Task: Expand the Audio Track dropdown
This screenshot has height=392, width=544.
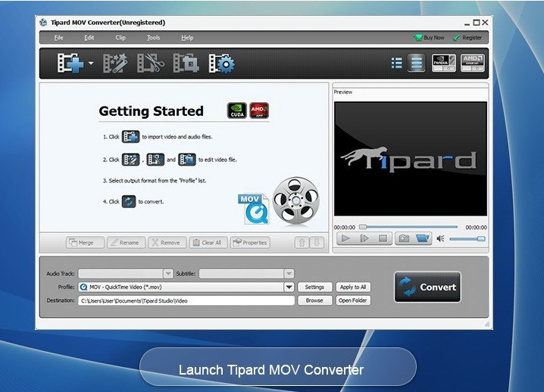Action: [168, 273]
